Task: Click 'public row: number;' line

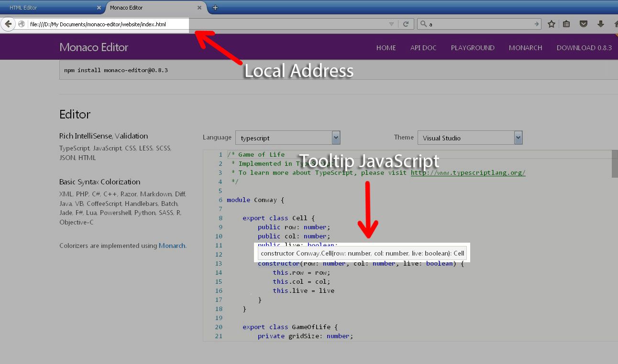Action: [x=294, y=227]
